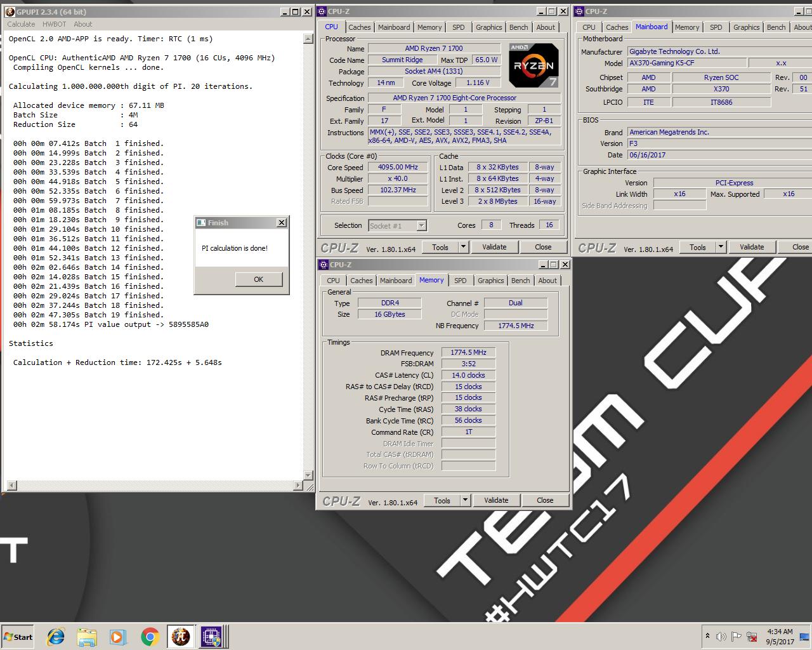Switch to the Bench tab in the Memory window
Viewport: 812px width, 650px height.
click(520, 281)
